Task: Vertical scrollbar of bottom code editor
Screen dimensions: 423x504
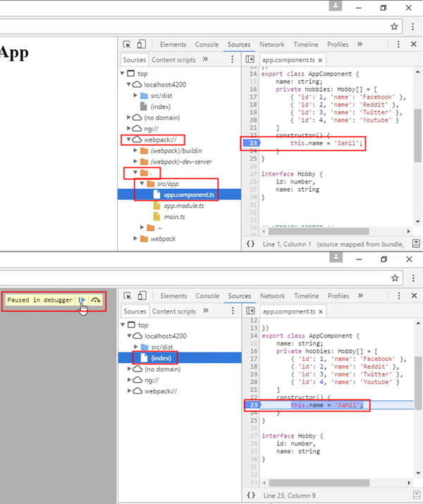Action: 418,383
